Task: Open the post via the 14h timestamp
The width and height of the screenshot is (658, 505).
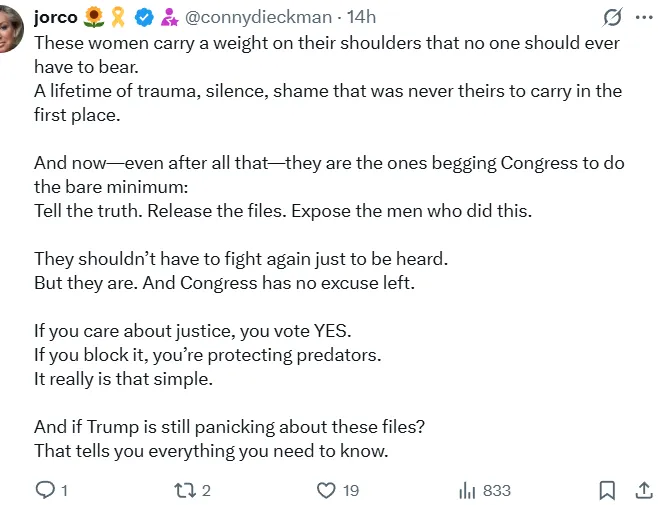Action: coord(361,17)
